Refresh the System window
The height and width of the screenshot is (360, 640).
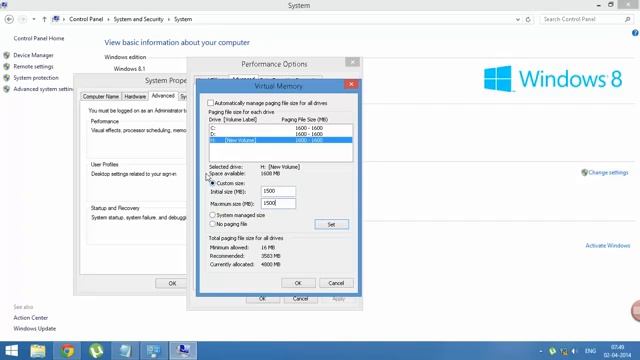pyautogui.click(x=528, y=19)
